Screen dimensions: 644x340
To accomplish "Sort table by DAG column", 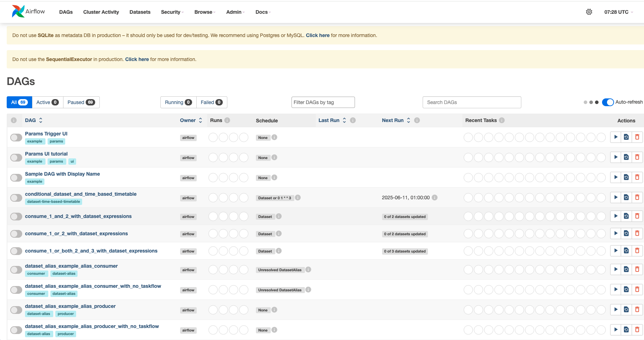I will coord(34,120).
